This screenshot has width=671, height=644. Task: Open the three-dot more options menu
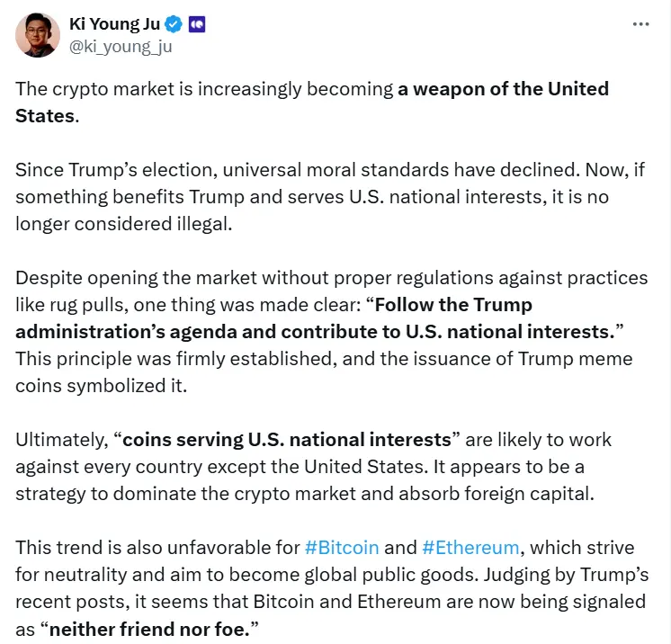click(640, 24)
